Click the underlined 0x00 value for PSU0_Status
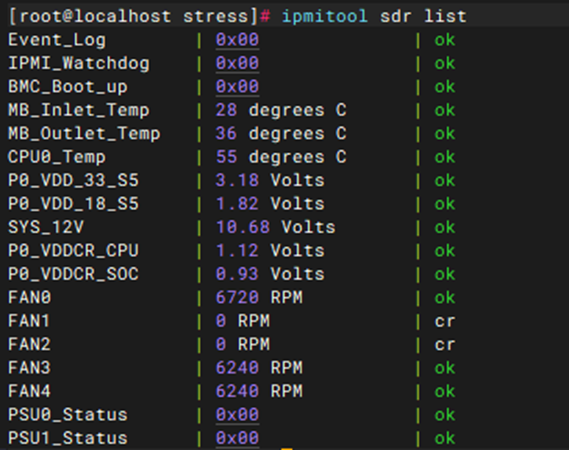 pos(237,414)
